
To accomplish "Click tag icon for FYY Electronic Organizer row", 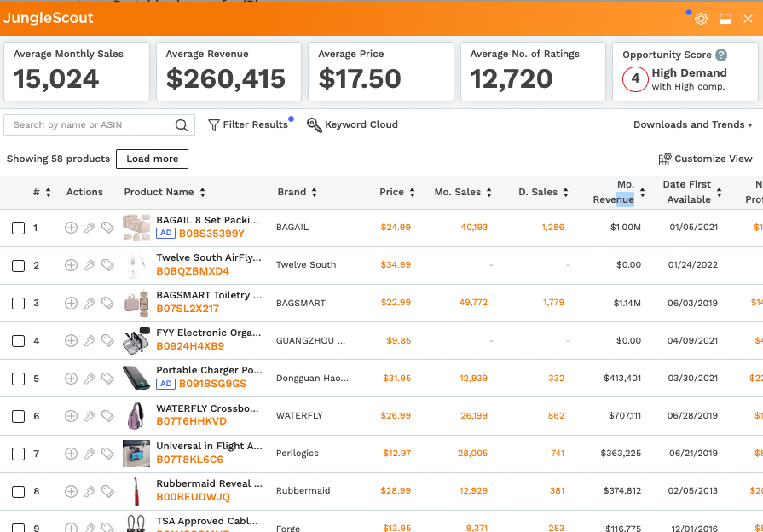I will coord(107,340).
